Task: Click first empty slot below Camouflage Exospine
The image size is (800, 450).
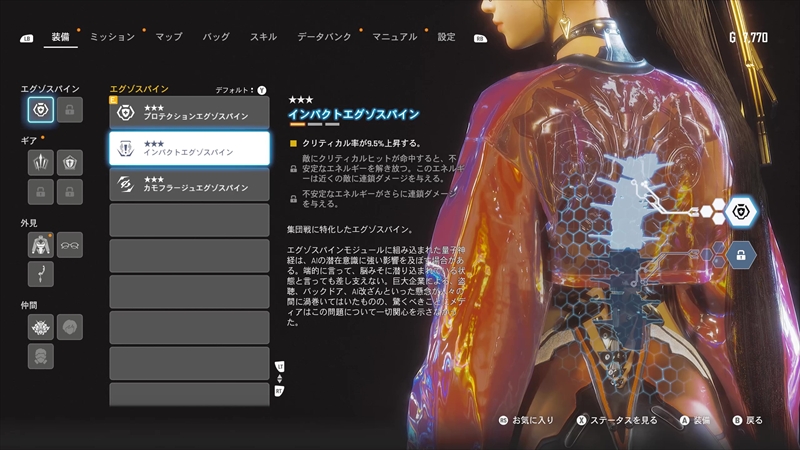Action: 189,220
